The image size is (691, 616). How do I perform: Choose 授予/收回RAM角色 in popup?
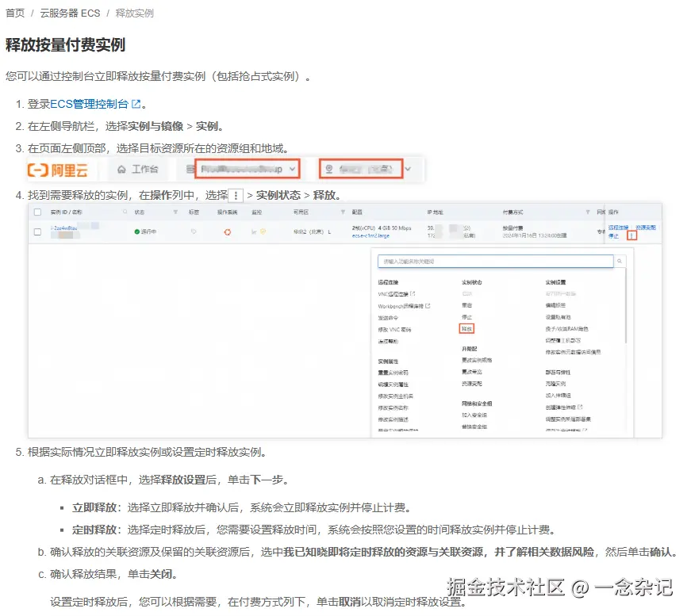[x=566, y=328]
